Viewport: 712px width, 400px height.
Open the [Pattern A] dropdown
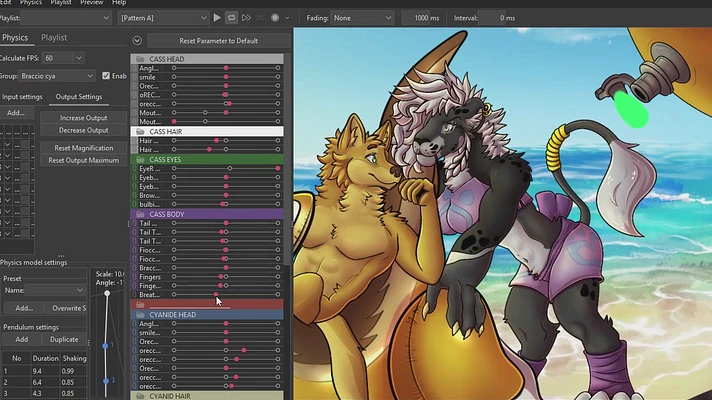tap(163, 18)
